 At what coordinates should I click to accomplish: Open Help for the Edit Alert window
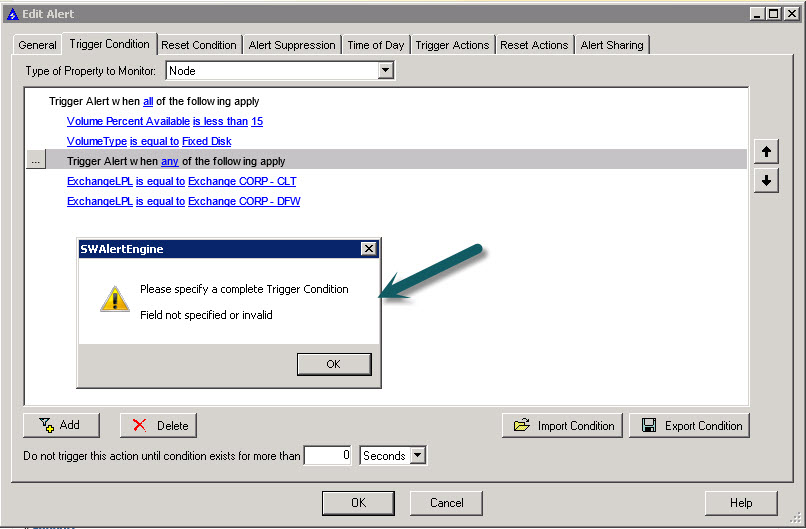741,503
